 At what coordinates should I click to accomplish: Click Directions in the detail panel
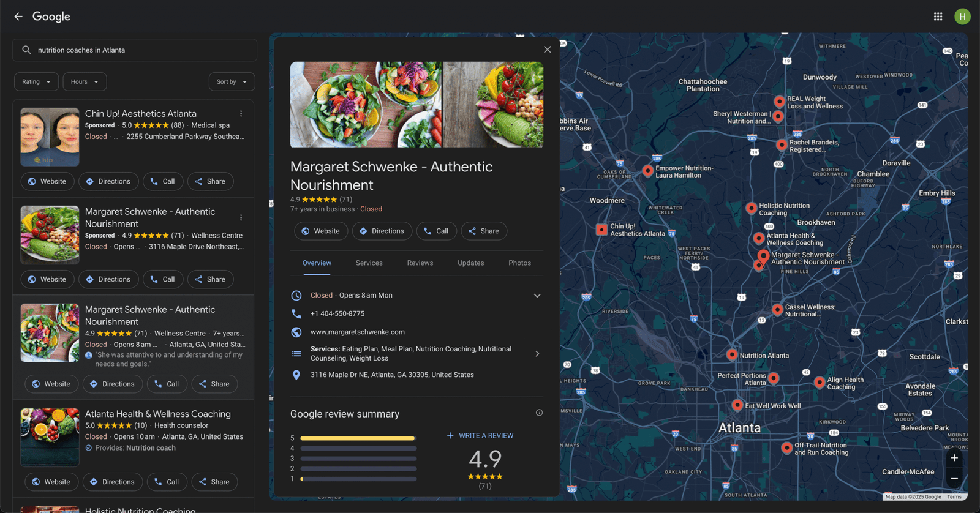382,231
